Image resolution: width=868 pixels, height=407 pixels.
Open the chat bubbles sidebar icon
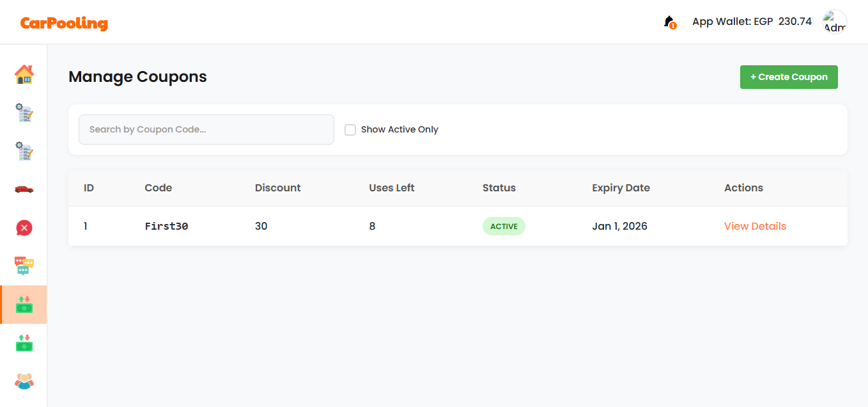24,266
